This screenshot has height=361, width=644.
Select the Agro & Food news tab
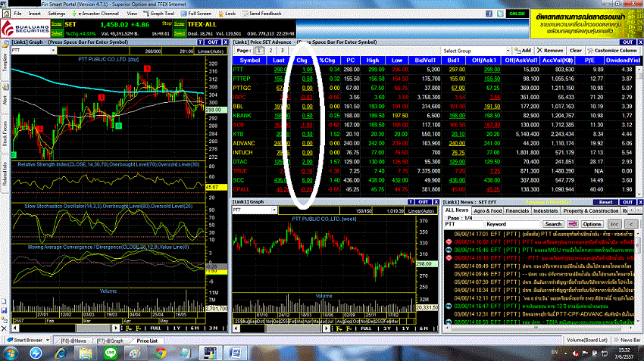[487, 211]
